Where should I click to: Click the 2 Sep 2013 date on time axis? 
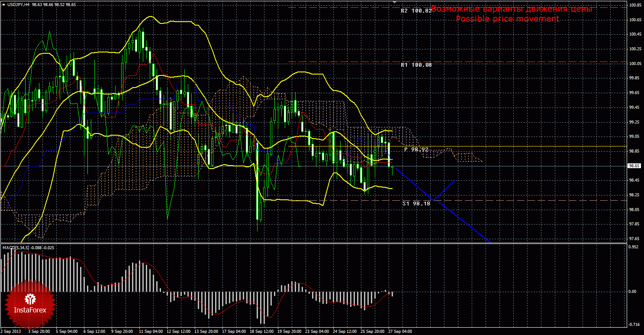(10, 331)
